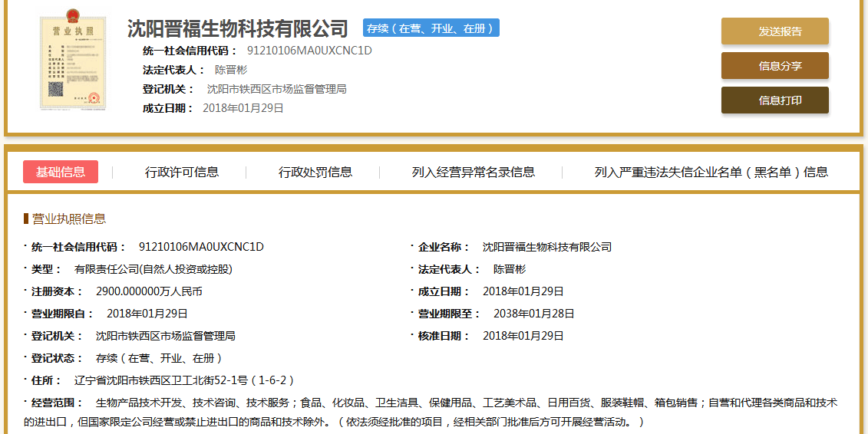Image resolution: width=868 pixels, height=434 pixels.
Task: View the 列入严重违法失信企业名单（黑名单）信息 tab
Action: point(711,173)
